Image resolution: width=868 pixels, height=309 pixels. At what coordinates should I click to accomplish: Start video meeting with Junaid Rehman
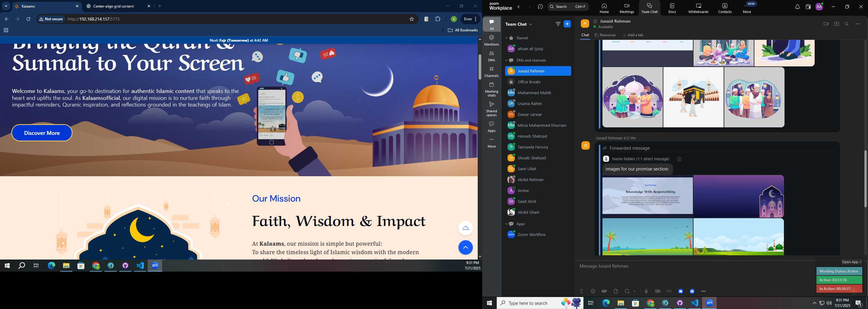click(826, 24)
